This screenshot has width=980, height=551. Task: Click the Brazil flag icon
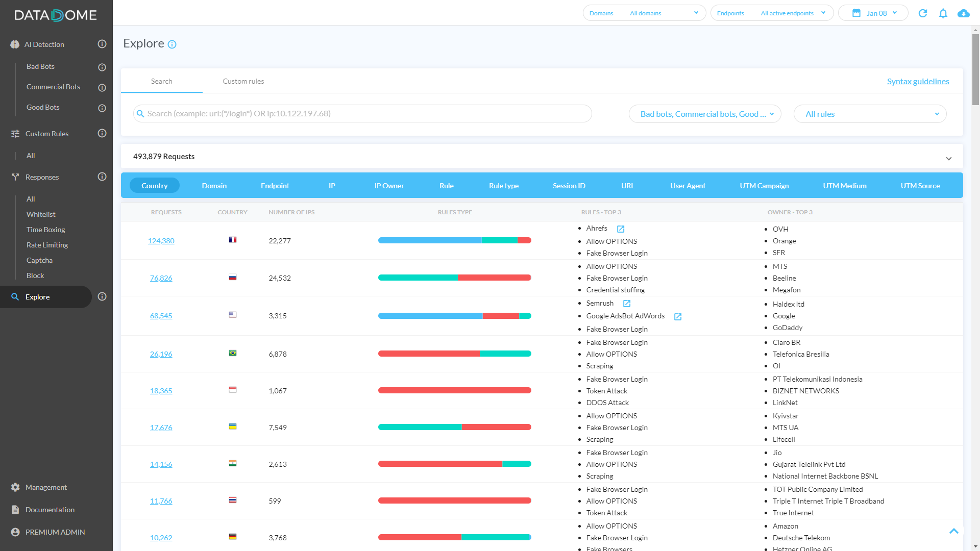click(233, 353)
